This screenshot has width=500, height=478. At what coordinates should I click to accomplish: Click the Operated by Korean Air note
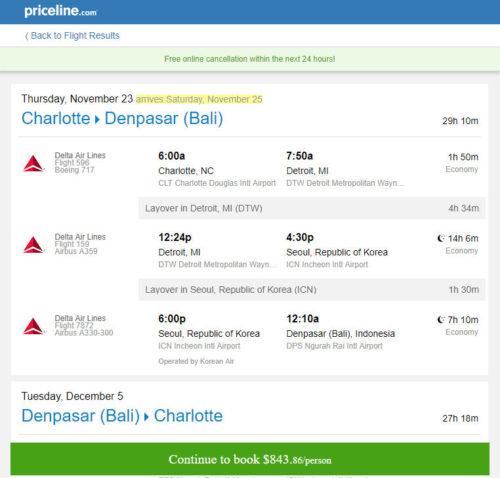click(196, 361)
